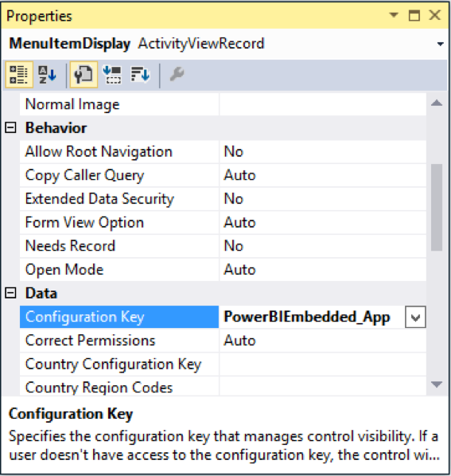Click the scrollbar down arrow

coord(437,384)
